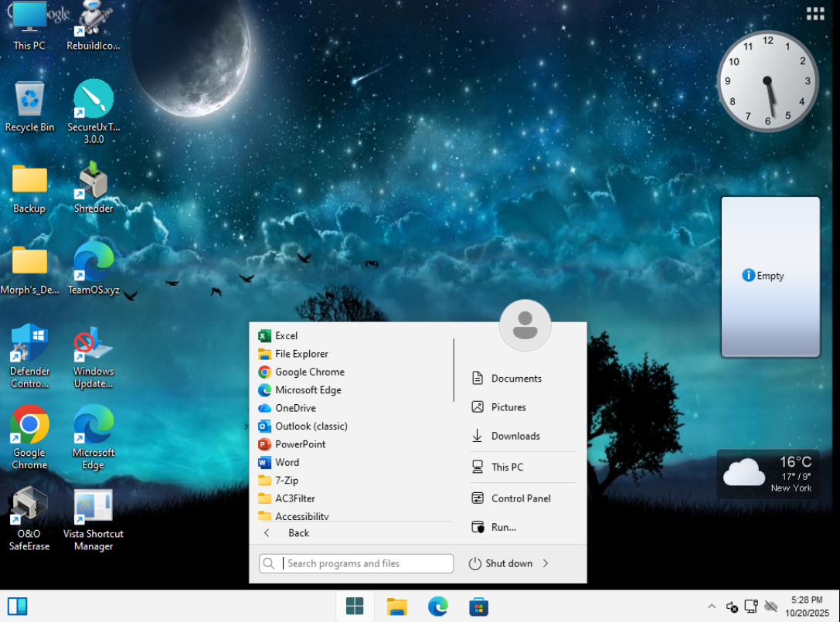Expand the 7-Zip folder in programs
This screenshot has height=622, width=840.
[x=286, y=480]
